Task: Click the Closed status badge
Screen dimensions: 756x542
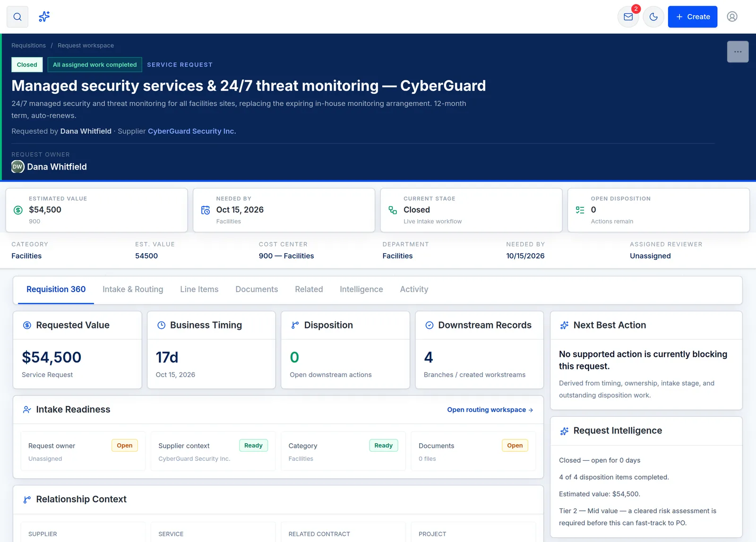Action: (27, 65)
